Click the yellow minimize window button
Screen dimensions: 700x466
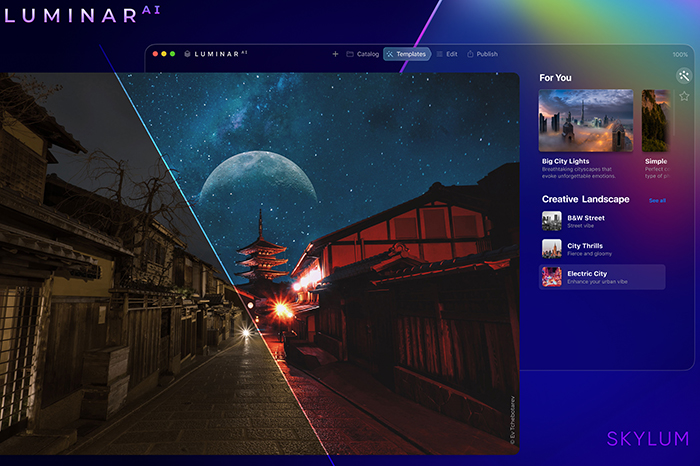tap(164, 54)
